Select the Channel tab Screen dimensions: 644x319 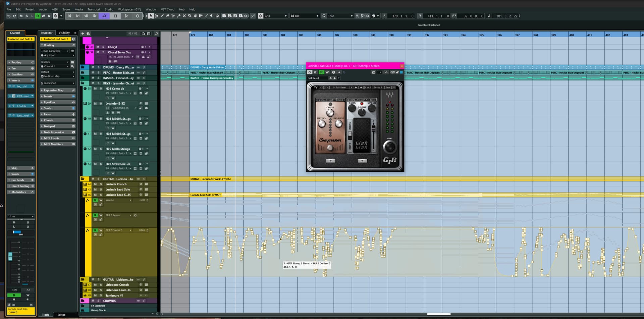point(15,33)
